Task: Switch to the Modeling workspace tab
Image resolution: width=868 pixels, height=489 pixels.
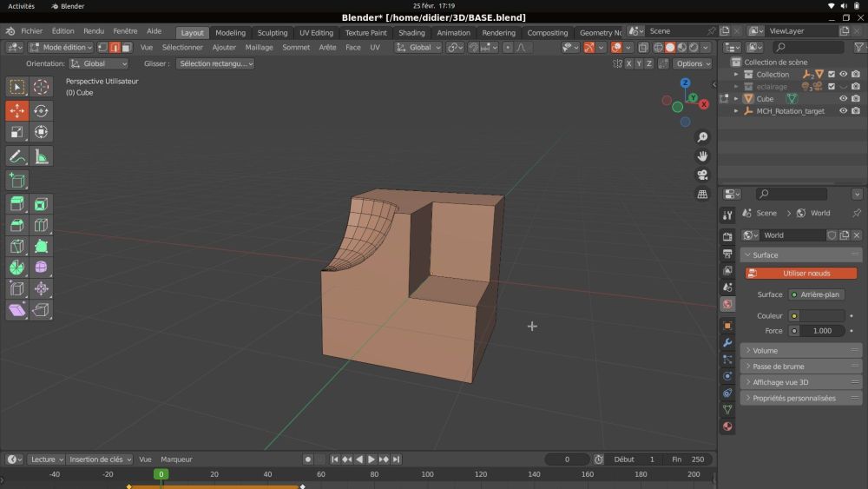Action: coord(230,33)
